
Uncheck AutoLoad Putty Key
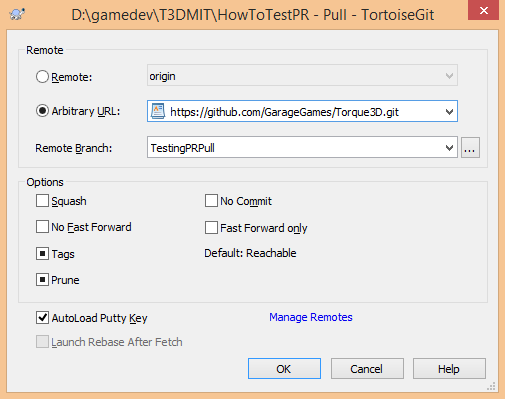click(42, 318)
